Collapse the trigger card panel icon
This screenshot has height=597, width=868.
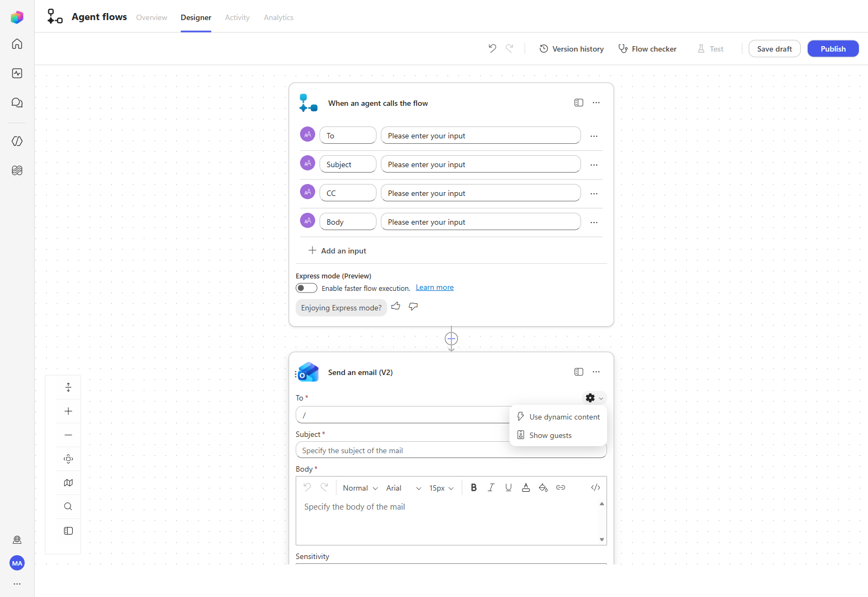pos(579,103)
